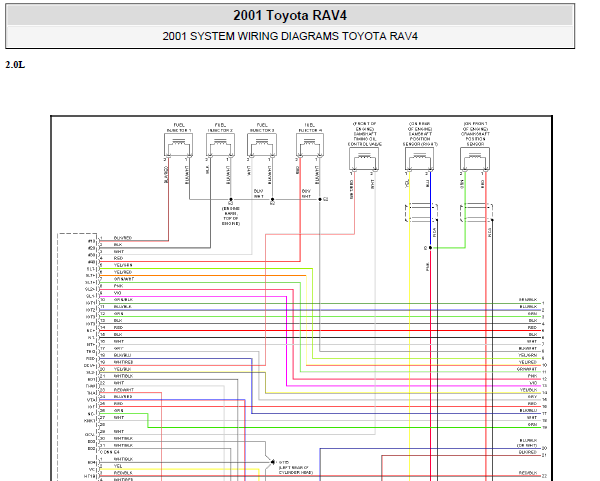Click the 'Camshaft Position Sensor (Right)' label
The width and height of the screenshot is (600, 481).
(x=420, y=134)
